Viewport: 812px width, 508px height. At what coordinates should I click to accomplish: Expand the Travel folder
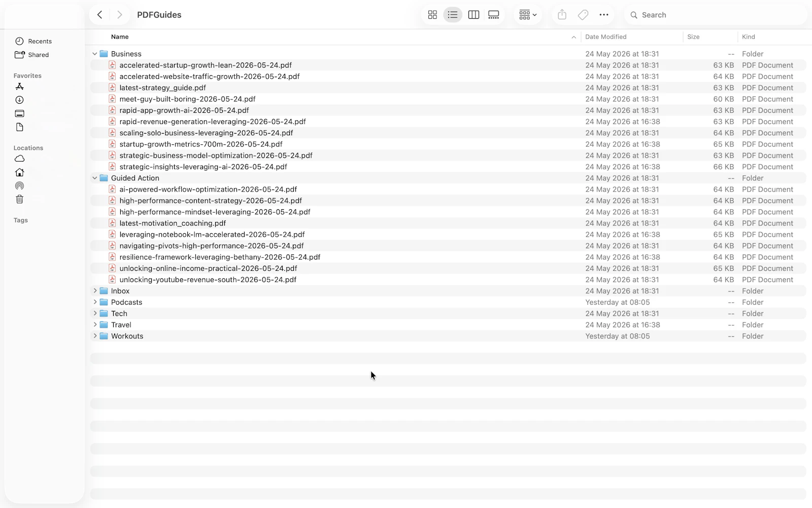[94, 325]
